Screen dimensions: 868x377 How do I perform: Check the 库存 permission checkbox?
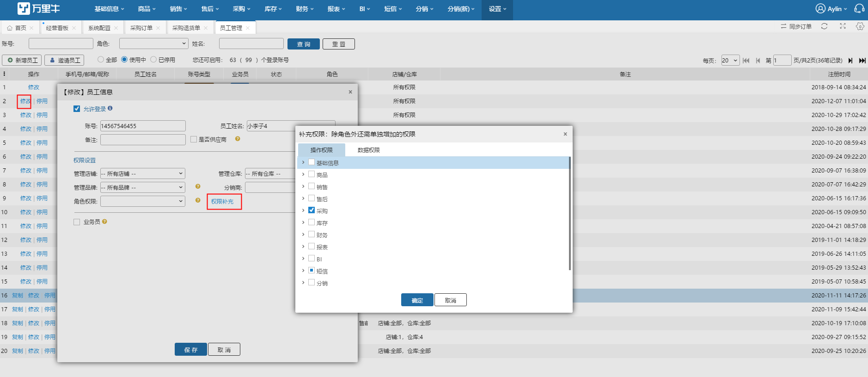(312, 222)
